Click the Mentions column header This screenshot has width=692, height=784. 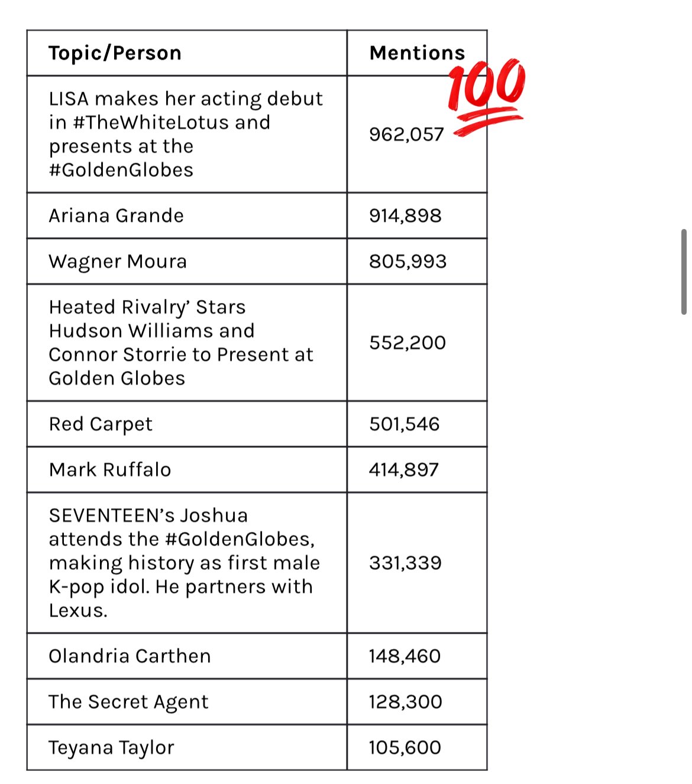point(417,53)
